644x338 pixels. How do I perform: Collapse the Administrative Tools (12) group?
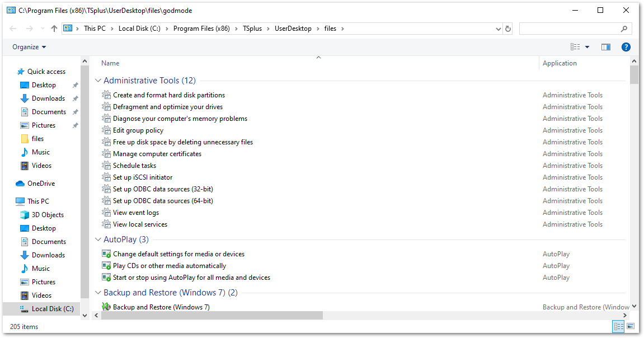click(x=98, y=80)
